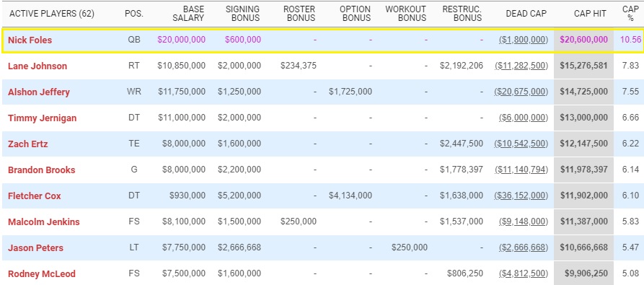Image resolution: width=644 pixels, height=285 pixels.
Task: Sort table by Cap Hit header
Action: (588, 14)
